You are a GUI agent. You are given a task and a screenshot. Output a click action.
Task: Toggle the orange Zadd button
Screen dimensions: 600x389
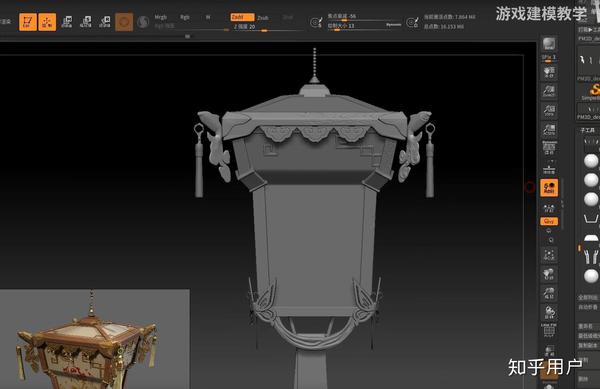(242, 17)
